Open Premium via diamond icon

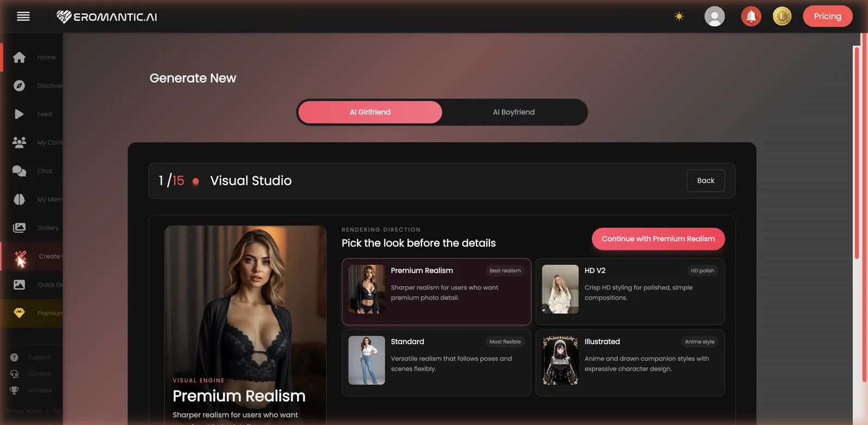[19, 313]
